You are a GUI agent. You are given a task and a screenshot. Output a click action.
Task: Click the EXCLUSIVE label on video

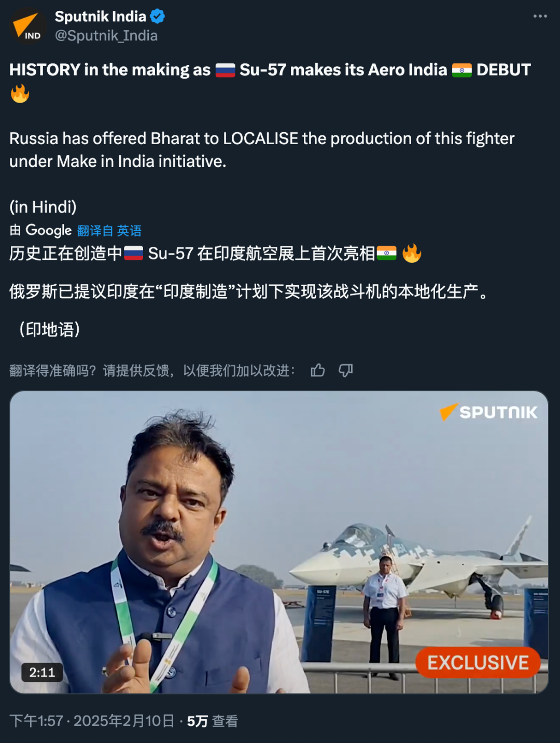pos(478,663)
